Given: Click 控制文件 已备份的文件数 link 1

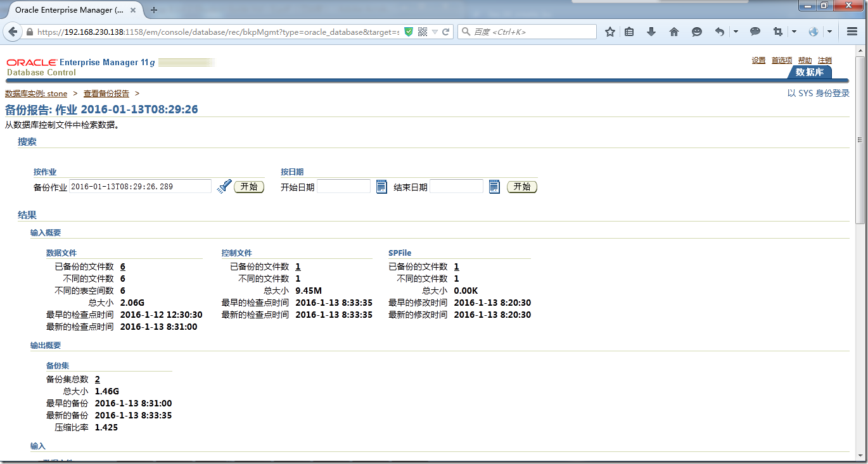Looking at the screenshot, I should coord(298,266).
